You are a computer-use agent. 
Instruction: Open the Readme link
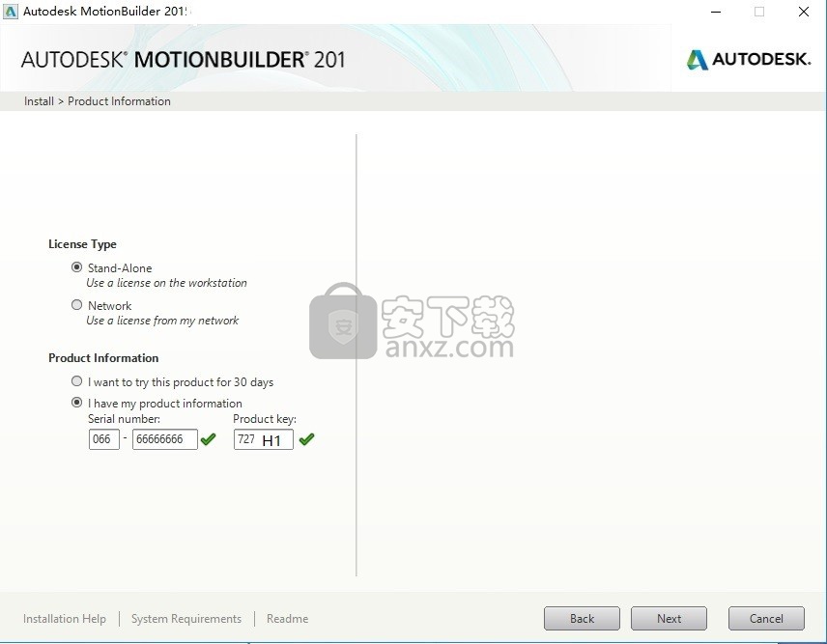tap(288, 618)
